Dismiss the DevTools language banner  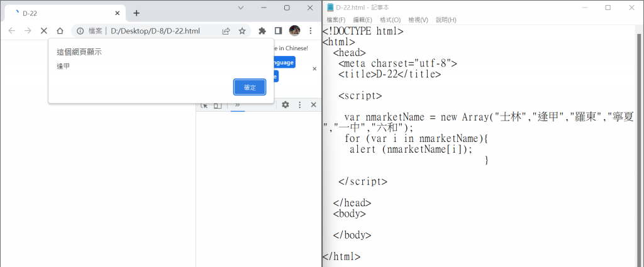314,69
